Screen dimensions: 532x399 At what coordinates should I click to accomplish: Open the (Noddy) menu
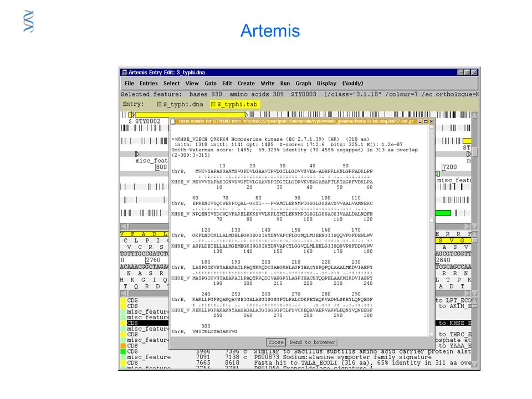(352, 83)
